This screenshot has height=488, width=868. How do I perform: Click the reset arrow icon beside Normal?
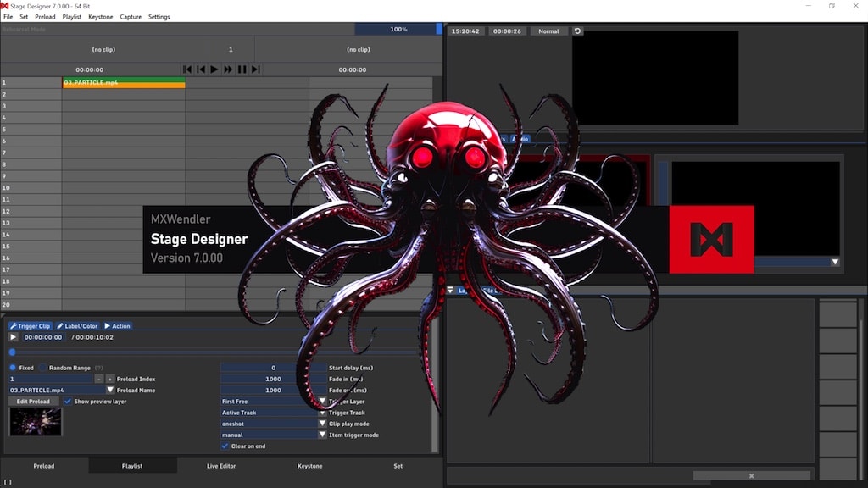tap(578, 31)
